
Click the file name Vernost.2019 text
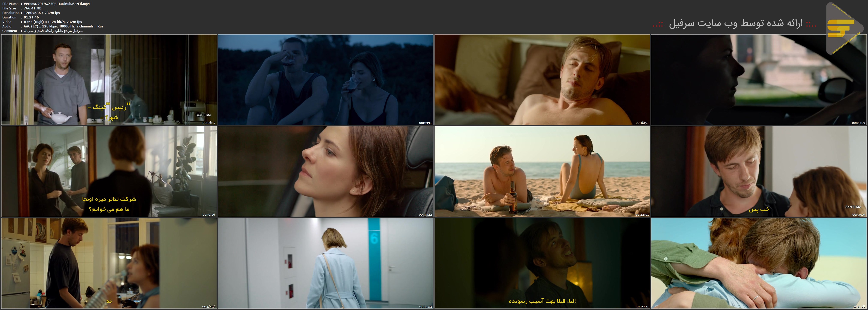point(57,4)
